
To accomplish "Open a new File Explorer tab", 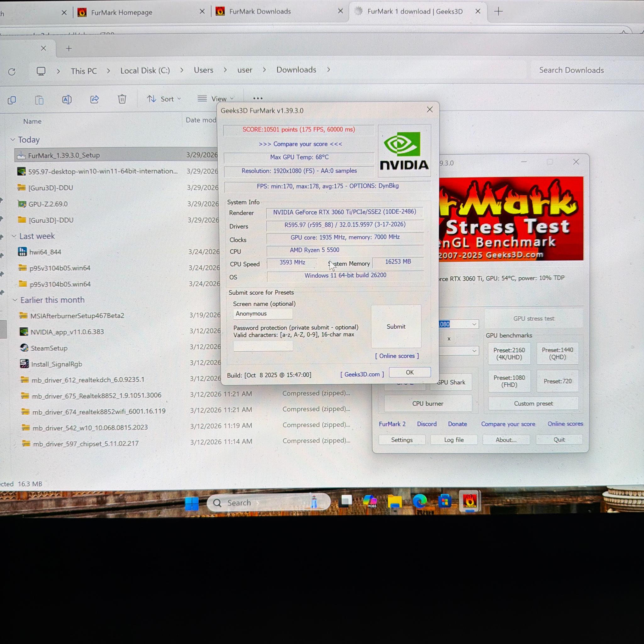I will [69, 49].
